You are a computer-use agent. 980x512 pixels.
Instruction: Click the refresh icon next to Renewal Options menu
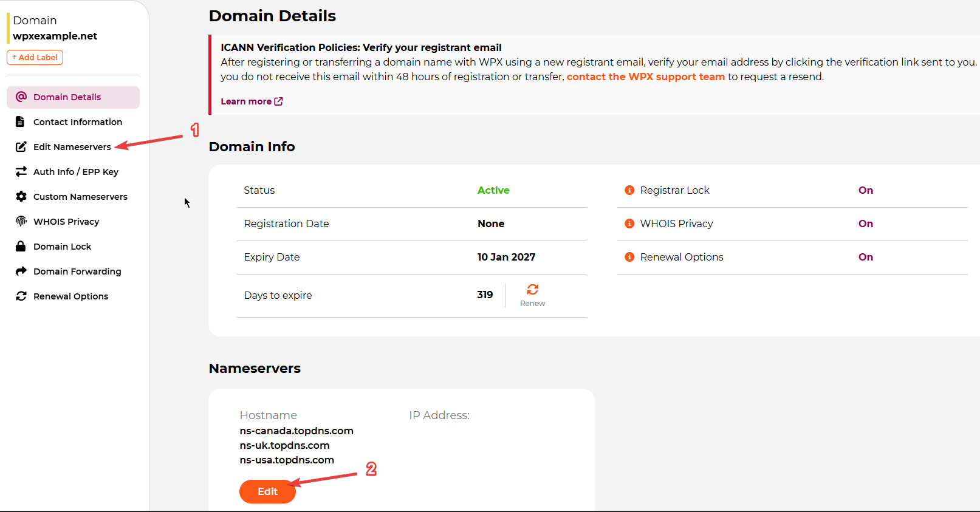tap(21, 296)
